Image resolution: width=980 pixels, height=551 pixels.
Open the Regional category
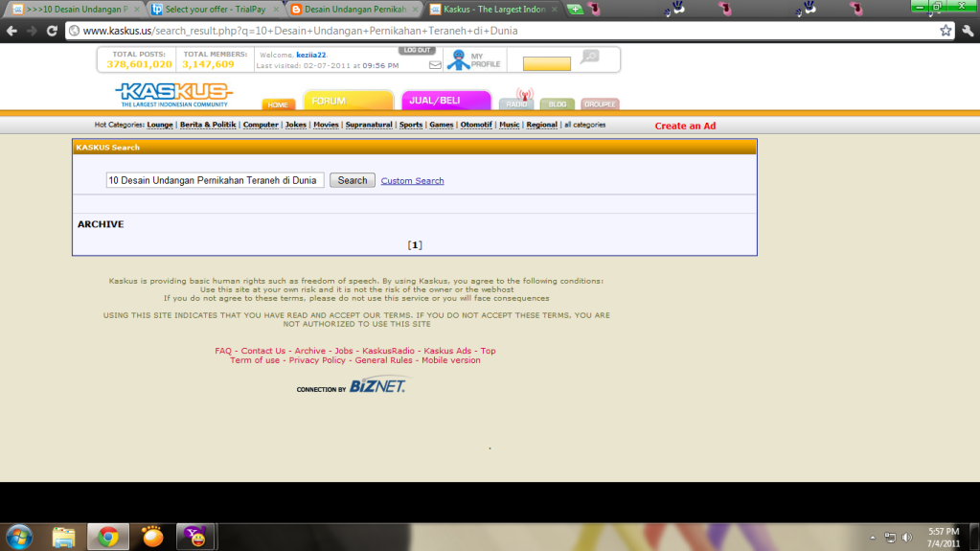[541, 126]
